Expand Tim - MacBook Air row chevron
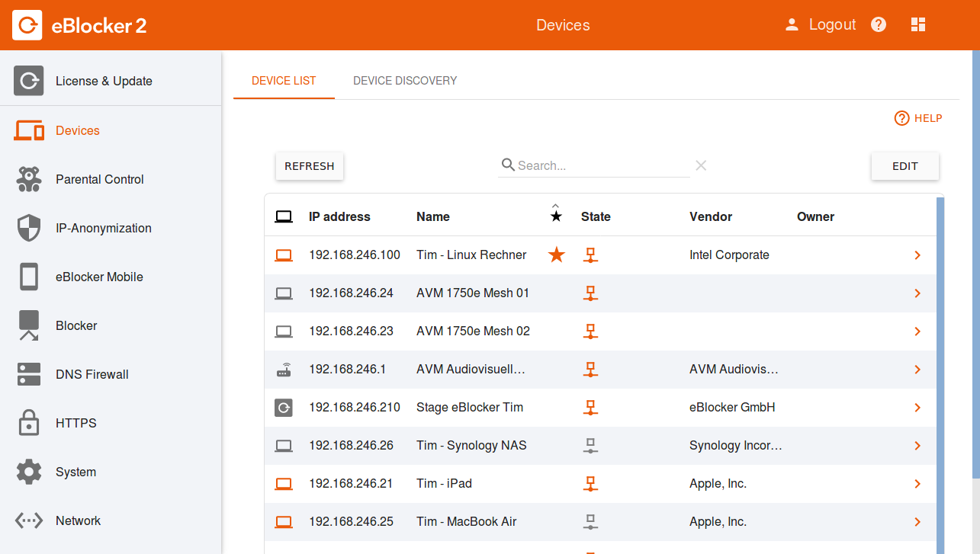Screen dimensions: 980x554 pos(917,522)
